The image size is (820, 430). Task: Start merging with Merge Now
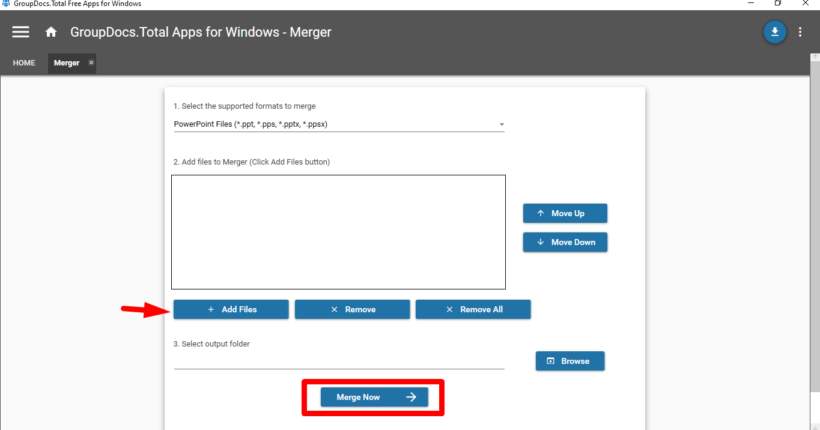coord(374,397)
